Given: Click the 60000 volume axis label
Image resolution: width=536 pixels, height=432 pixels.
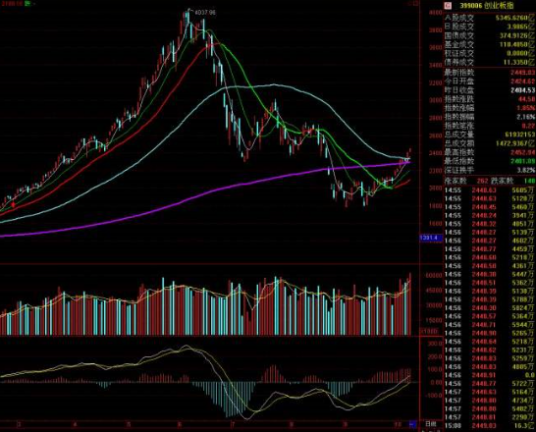Looking at the screenshot, I should point(433,275).
